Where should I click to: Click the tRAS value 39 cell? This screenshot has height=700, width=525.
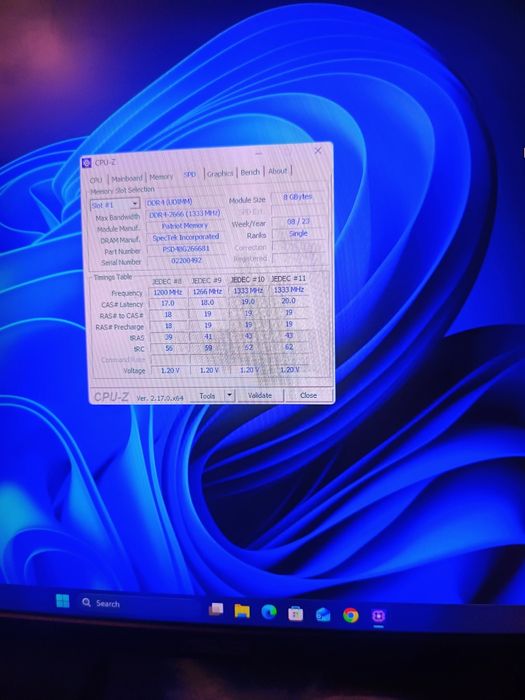[x=169, y=338]
